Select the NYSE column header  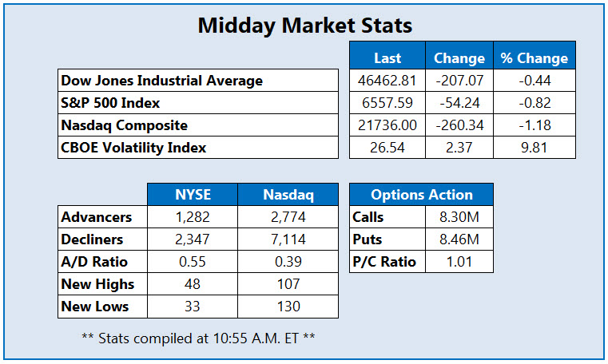(192, 195)
